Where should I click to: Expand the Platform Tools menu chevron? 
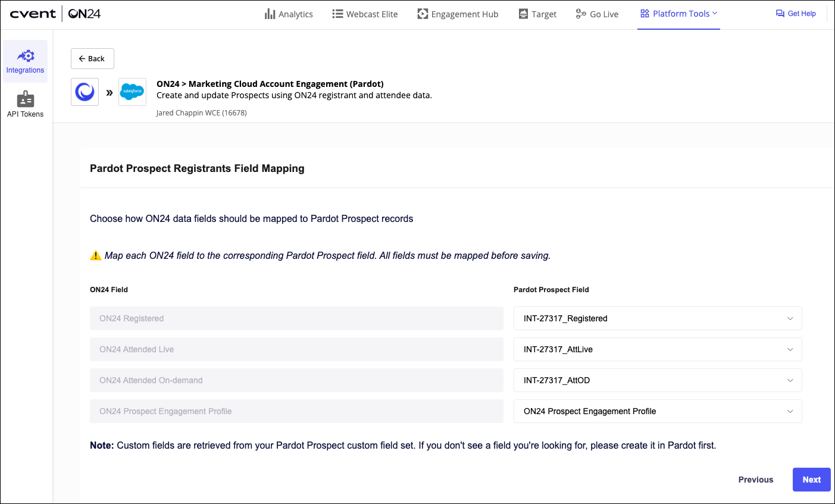[x=715, y=13]
